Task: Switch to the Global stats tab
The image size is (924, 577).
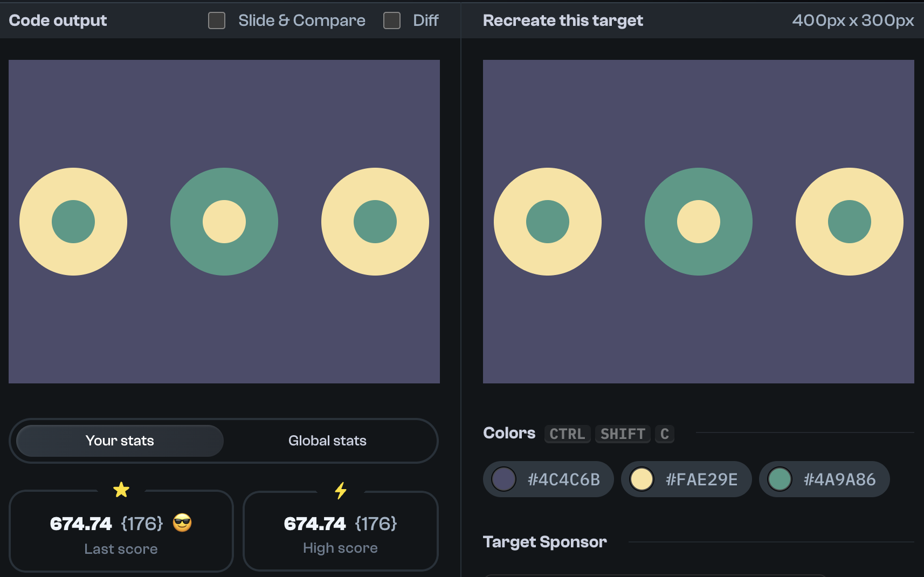Action: 327,441
